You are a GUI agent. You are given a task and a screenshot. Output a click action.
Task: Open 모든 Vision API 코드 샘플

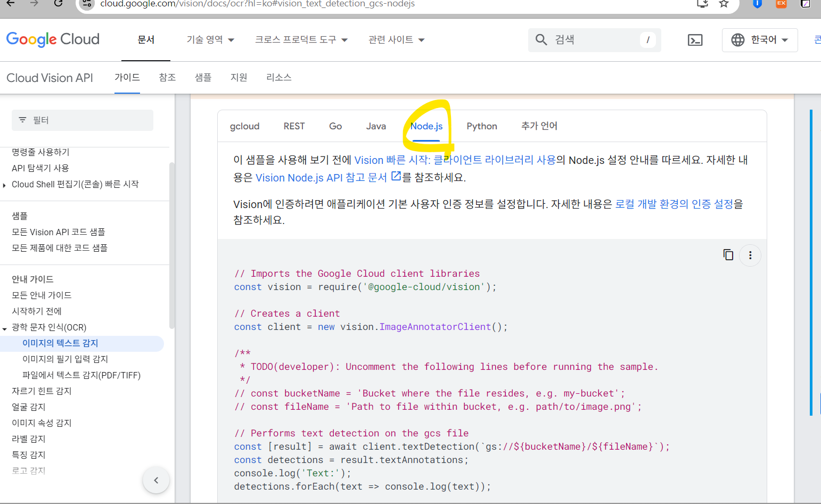click(59, 232)
